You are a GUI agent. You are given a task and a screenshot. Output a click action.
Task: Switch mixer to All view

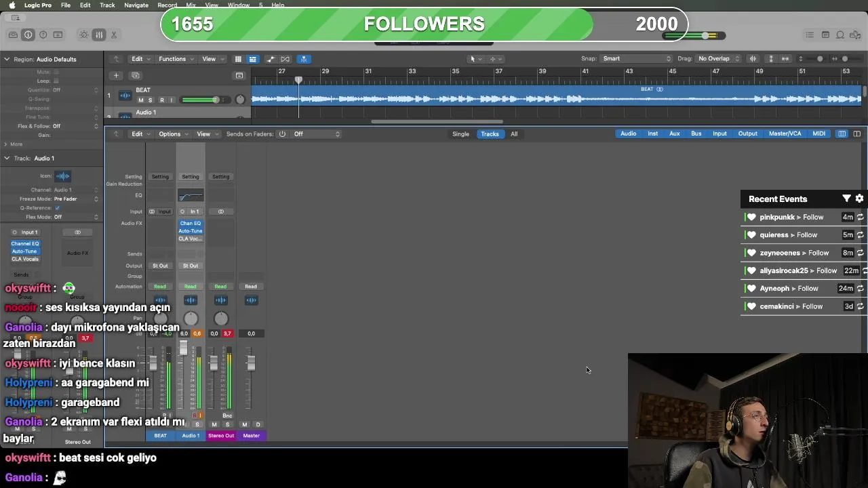[x=514, y=134]
